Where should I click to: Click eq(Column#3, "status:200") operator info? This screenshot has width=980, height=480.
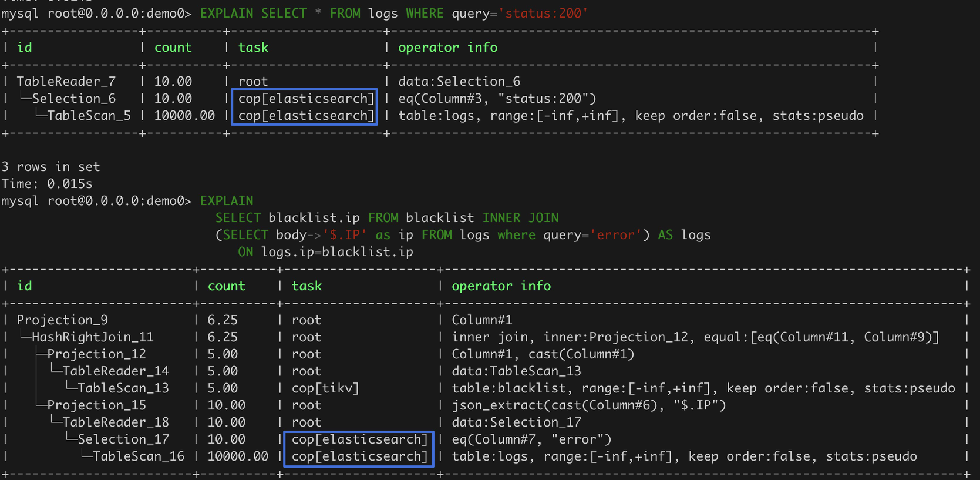tap(497, 99)
